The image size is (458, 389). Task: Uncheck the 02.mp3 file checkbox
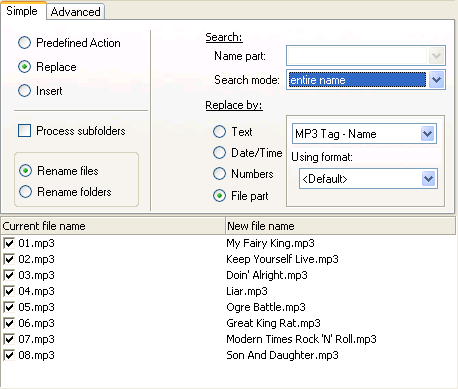[x=9, y=259]
